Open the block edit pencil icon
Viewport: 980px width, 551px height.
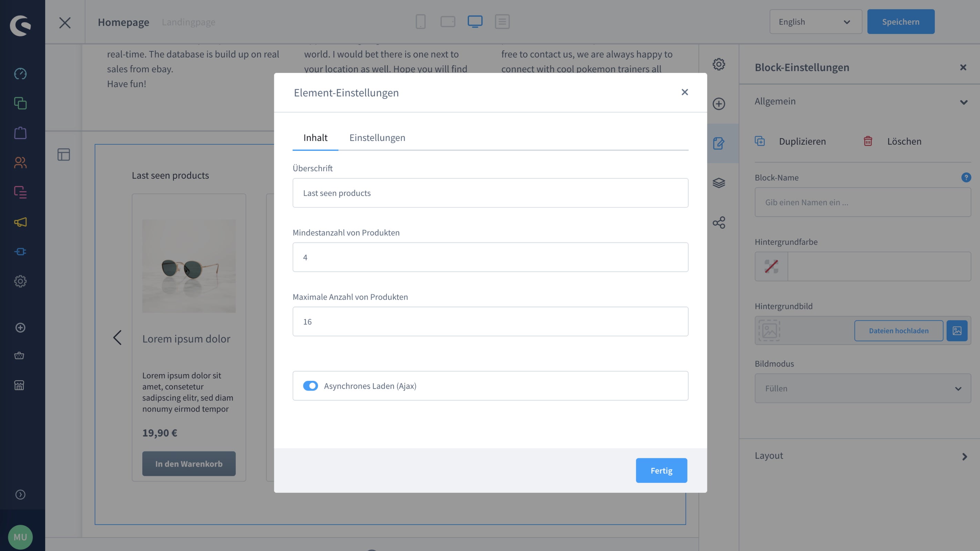click(x=719, y=143)
